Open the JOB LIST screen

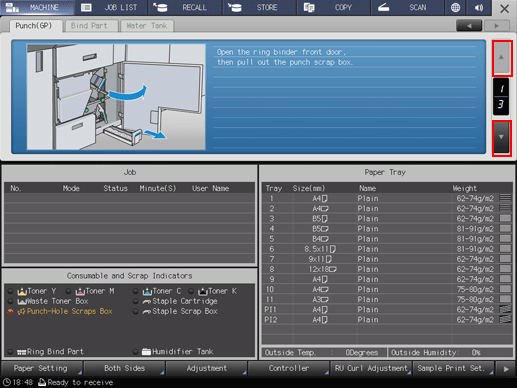point(111,7)
